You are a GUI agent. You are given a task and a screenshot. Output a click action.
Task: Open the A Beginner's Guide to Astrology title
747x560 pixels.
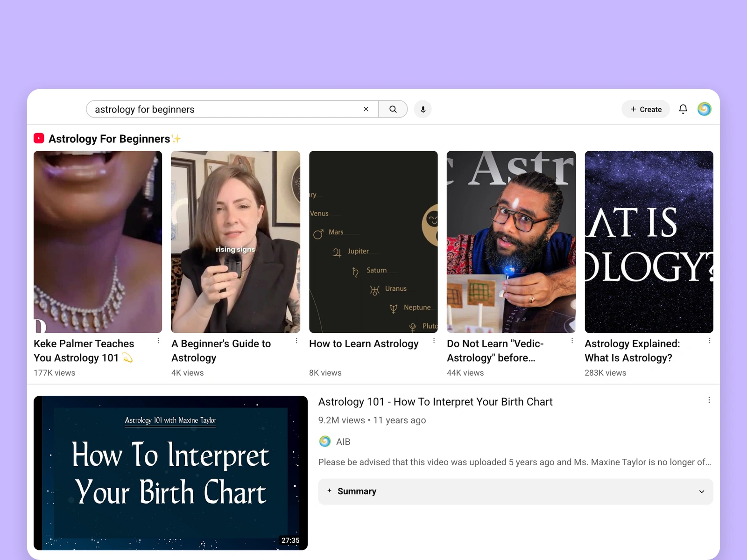tap(221, 350)
